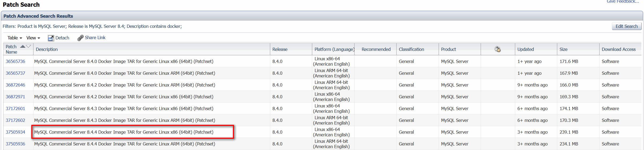
Task: Click the 239.1 MB size cell
Action: click(x=569, y=132)
